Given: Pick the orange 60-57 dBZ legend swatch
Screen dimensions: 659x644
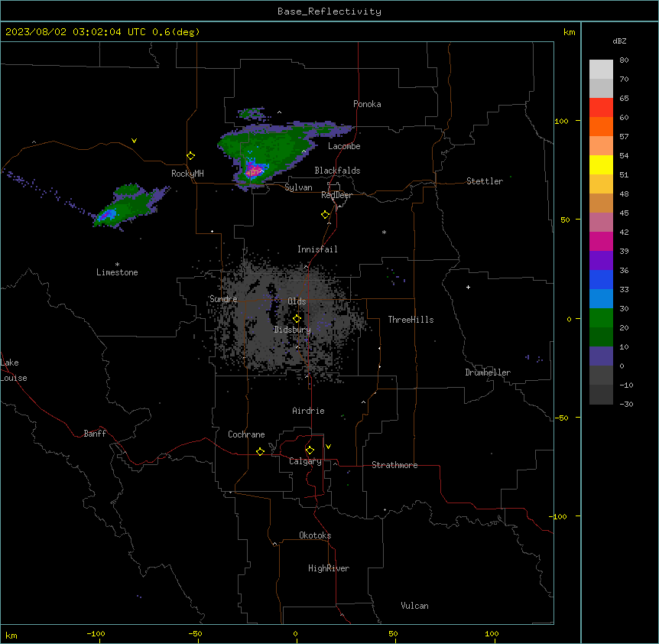Looking at the screenshot, I should (x=601, y=126).
